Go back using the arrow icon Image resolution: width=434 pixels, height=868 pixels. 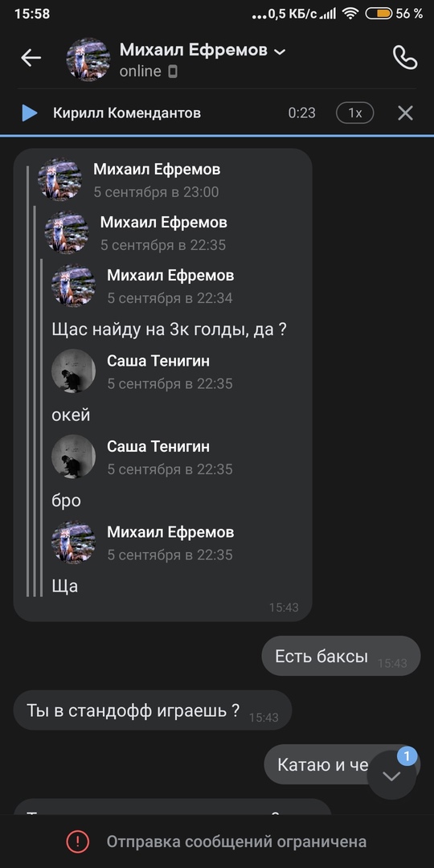pos(31,58)
